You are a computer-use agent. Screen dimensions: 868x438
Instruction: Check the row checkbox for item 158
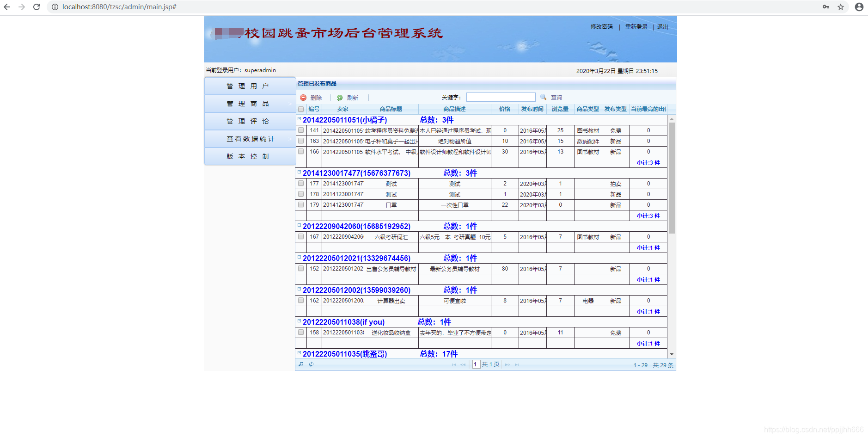click(x=301, y=333)
